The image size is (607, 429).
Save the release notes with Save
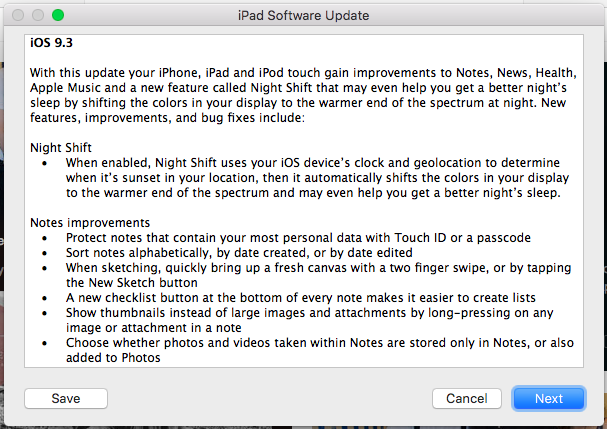pyautogui.click(x=66, y=398)
